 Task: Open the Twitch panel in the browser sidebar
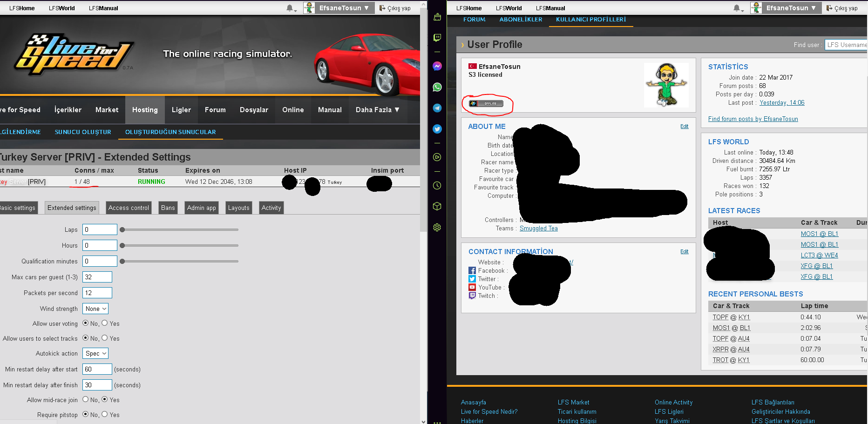coord(437,38)
